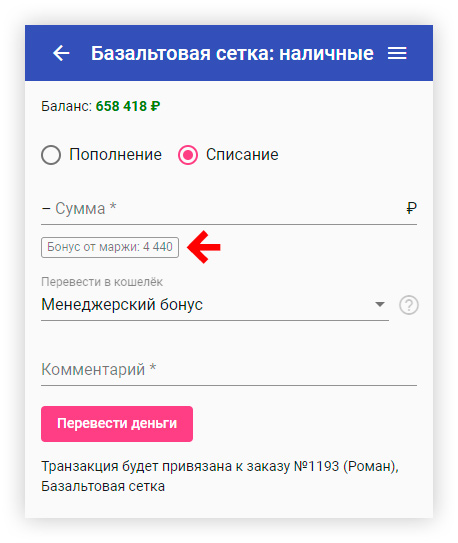Focus the Комментарий input field

(229, 370)
